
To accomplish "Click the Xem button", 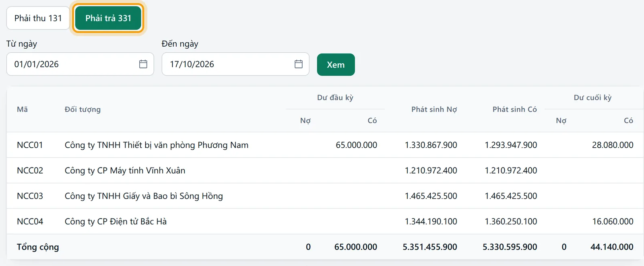I will [336, 64].
